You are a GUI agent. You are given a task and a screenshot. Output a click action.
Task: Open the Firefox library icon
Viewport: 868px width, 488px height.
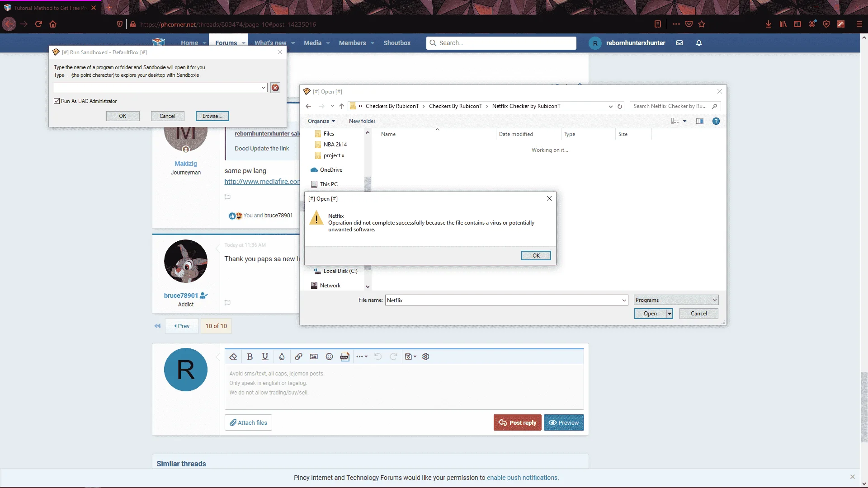(783, 24)
